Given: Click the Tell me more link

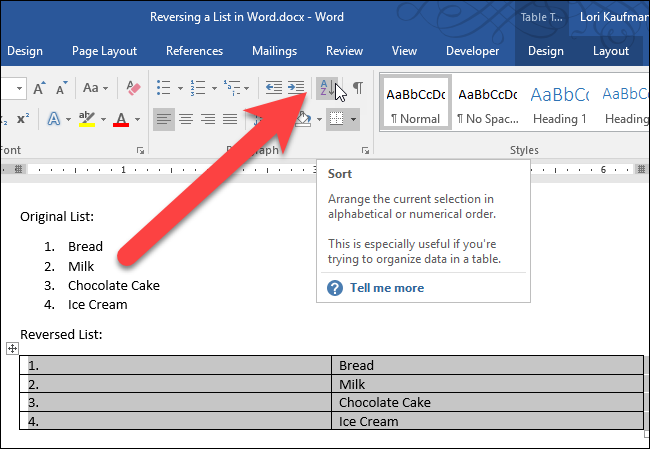Looking at the screenshot, I should (386, 288).
